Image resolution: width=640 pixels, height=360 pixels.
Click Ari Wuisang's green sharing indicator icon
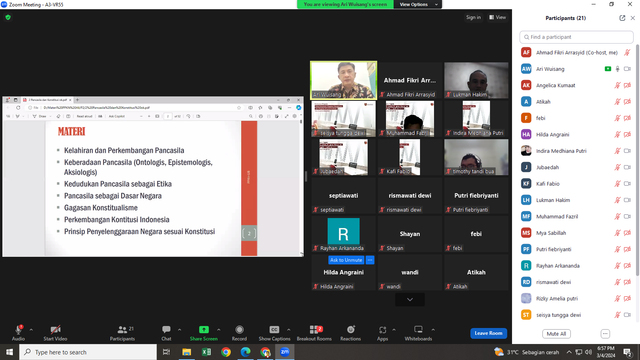pos(608,69)
